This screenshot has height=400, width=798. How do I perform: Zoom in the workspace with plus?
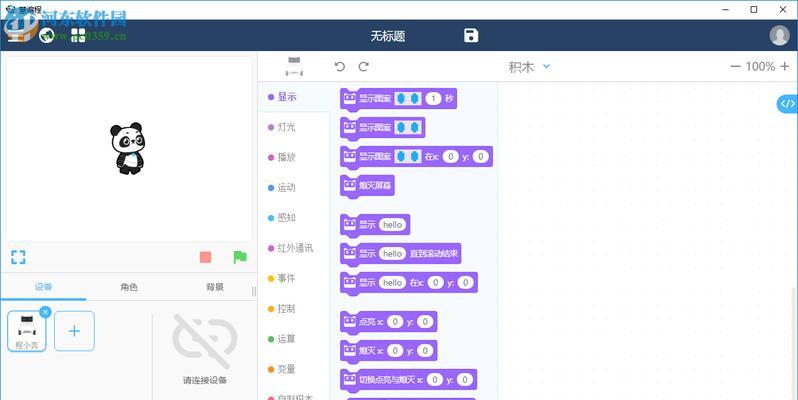784,66
